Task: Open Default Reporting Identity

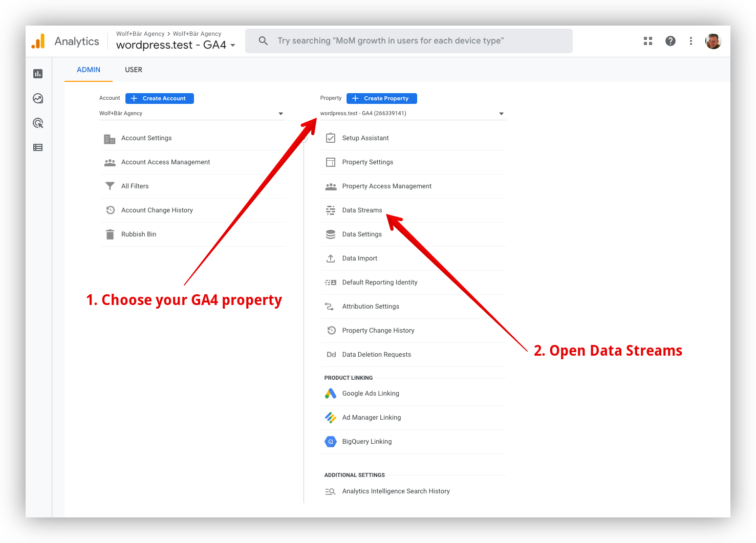Action: [414, 283]
